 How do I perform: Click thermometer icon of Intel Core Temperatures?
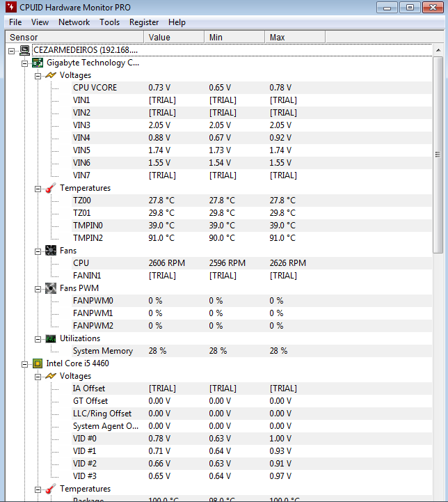point(51,489)
